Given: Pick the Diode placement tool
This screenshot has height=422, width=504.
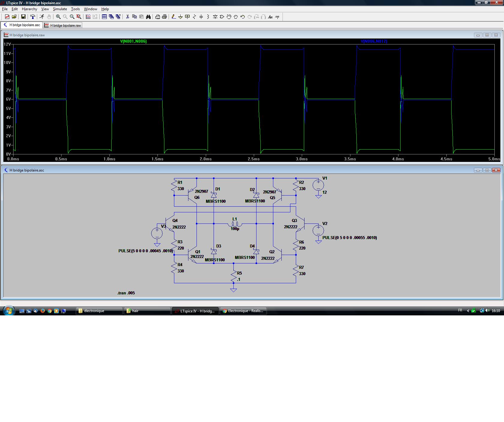Looking at the screenshot, I should click(215, 17).
